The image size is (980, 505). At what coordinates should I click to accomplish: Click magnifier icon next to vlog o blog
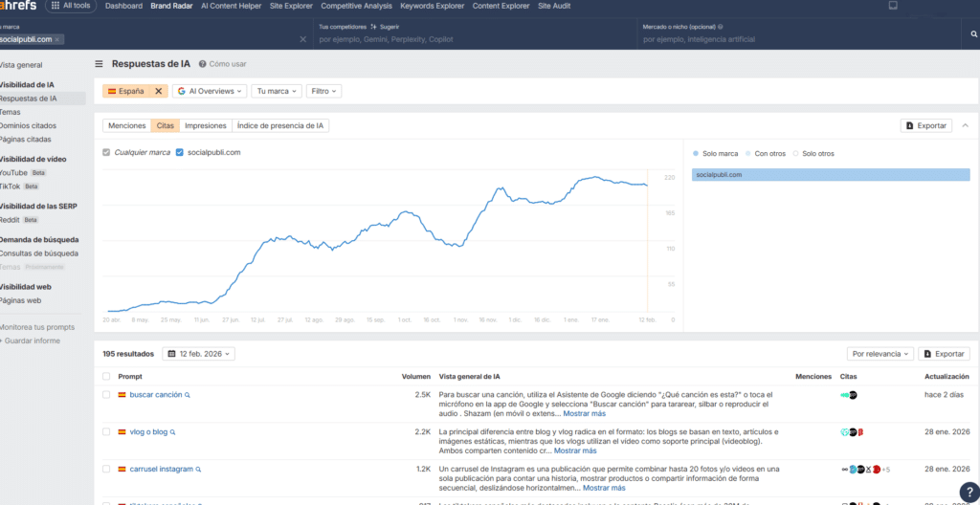(x=173, y=432)
